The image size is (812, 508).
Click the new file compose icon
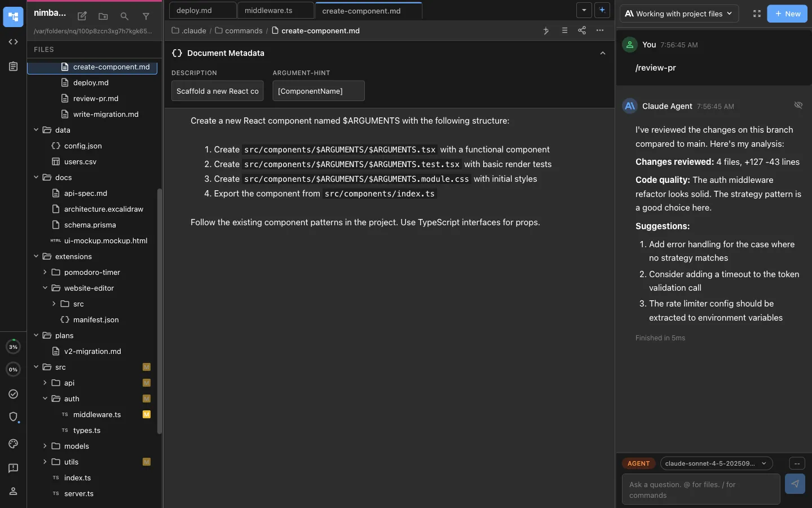82,16
